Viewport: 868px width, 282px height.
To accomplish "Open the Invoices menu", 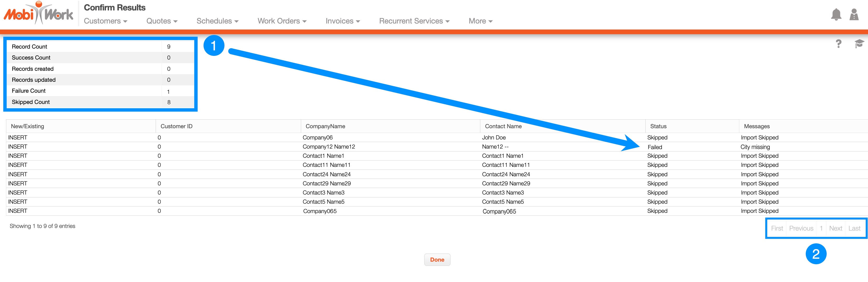I will click(343, 21).
